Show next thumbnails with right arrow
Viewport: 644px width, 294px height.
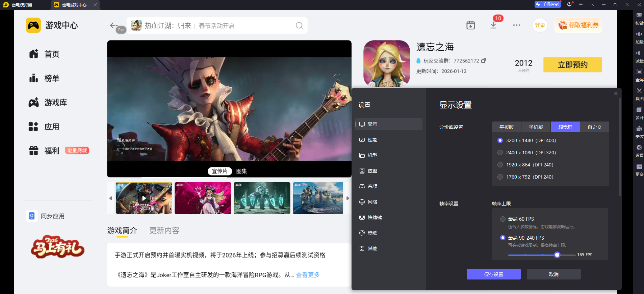click(348, 198)
